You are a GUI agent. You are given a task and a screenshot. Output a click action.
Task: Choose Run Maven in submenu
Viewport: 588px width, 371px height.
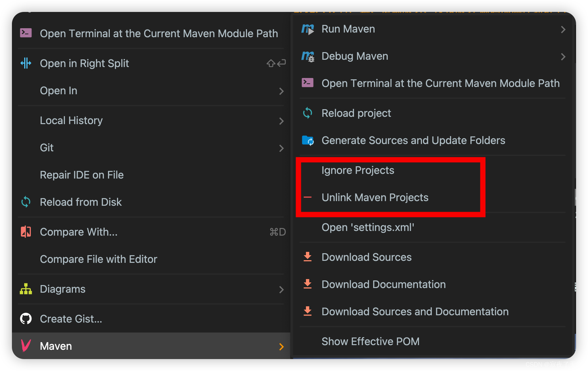click(433, 29)
